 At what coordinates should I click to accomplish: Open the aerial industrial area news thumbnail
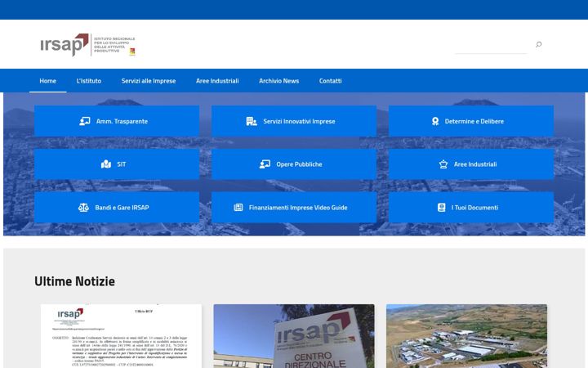(466, 336)
